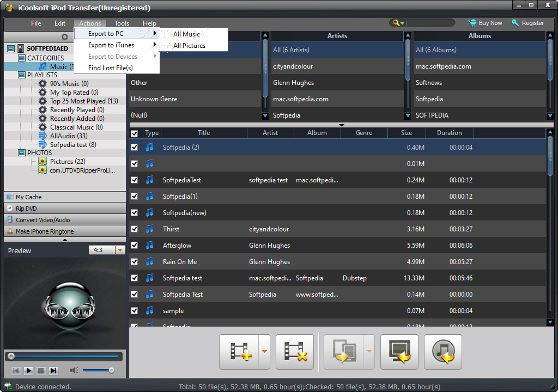
Task: Collapse the PLAYLISTS tree node
Action: point(22,75)
